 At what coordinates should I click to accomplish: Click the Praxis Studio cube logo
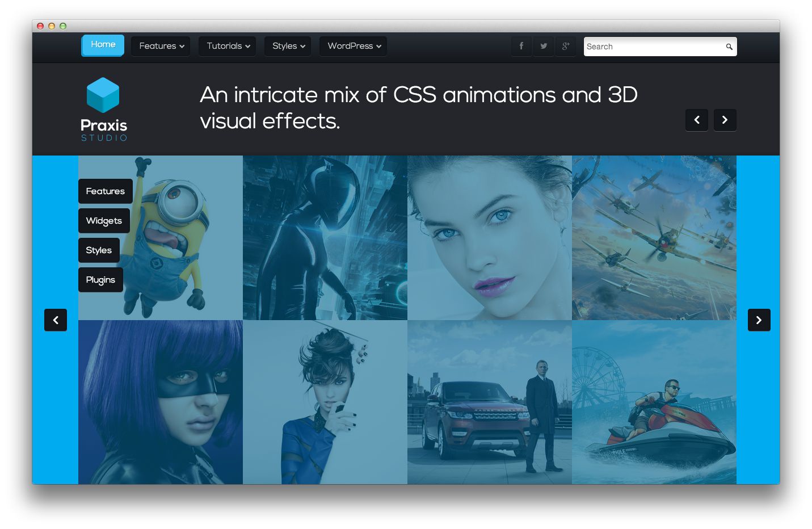103,95
